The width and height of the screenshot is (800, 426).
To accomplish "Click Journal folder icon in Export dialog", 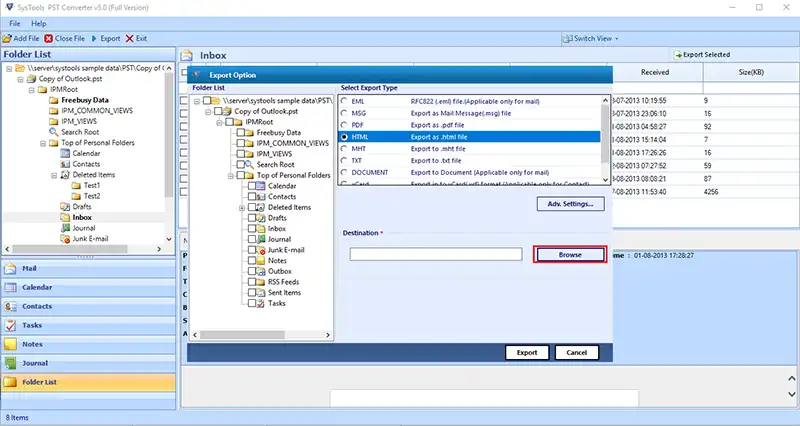I will [x=261, y=239].
